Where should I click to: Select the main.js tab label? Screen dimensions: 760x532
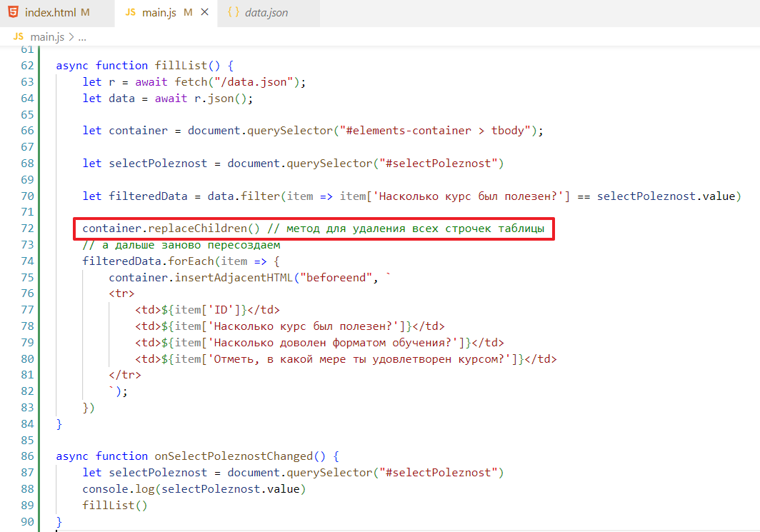click(x=161, y=13)
